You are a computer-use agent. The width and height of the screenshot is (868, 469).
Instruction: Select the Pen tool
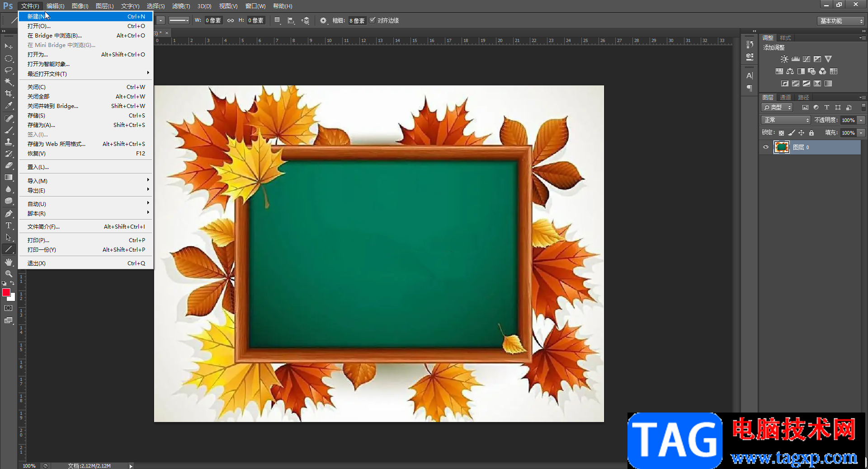coord(9,214)
